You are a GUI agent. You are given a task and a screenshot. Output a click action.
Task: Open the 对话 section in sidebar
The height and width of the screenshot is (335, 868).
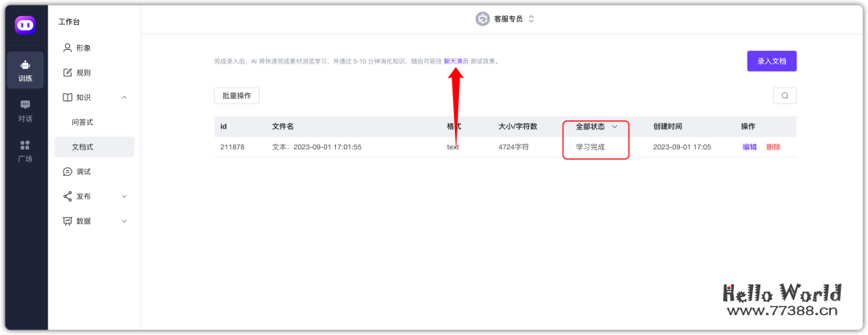tap(26, 111)
